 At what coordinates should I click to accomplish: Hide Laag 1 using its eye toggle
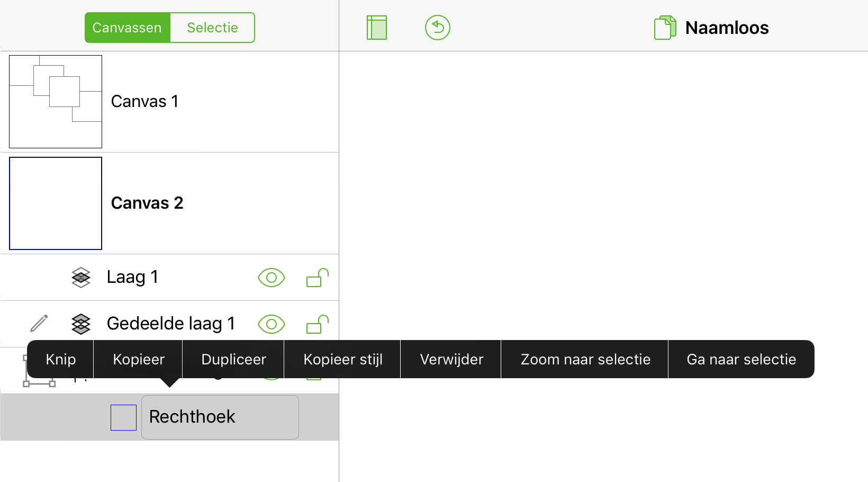click(272, 277)
